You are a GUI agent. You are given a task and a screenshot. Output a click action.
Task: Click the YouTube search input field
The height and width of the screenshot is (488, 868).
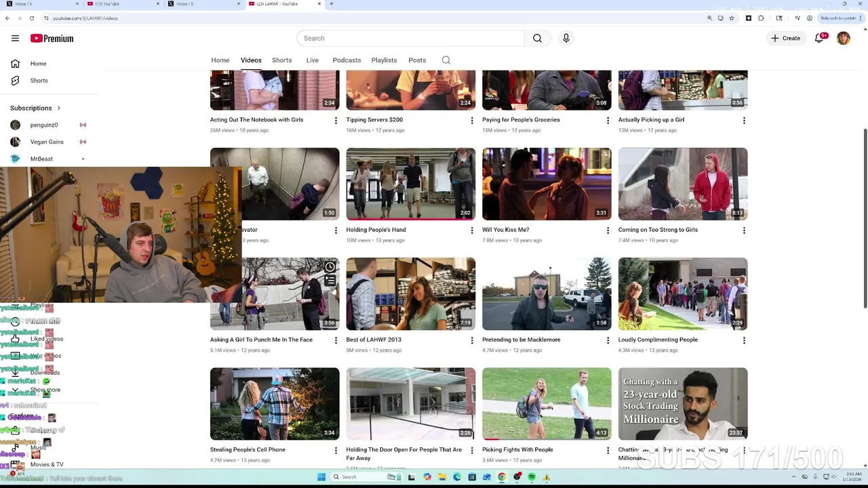tap(410, 39)
